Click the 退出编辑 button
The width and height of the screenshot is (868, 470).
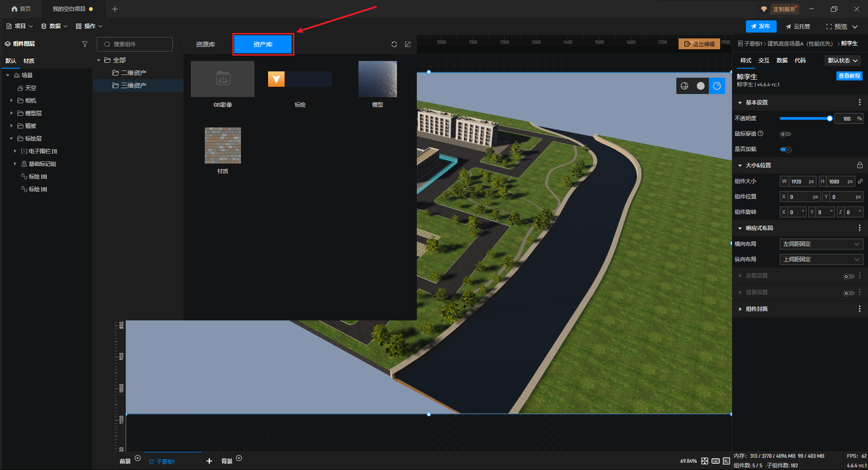coord(699,44)
